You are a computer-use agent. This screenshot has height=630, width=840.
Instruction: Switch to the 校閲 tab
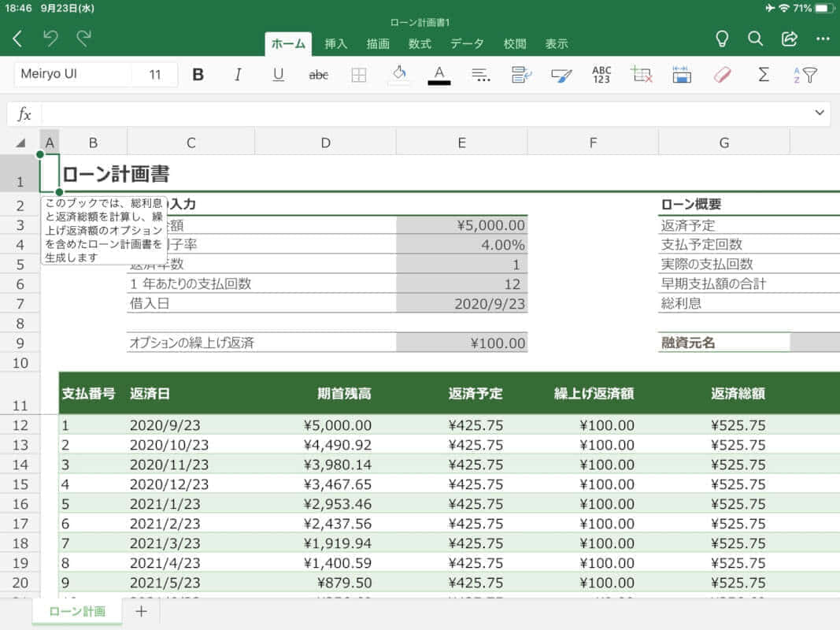[515, 44]
